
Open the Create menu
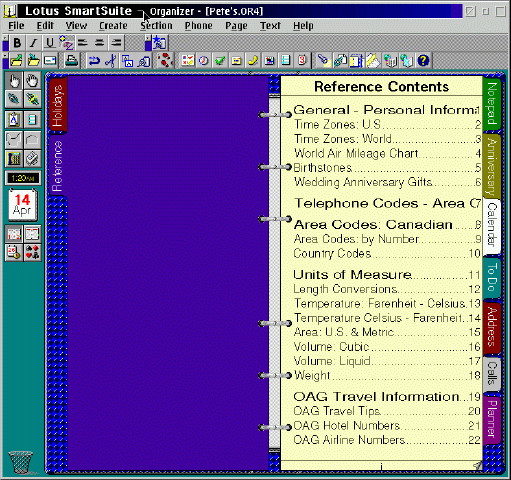click(x=113, y=26)
